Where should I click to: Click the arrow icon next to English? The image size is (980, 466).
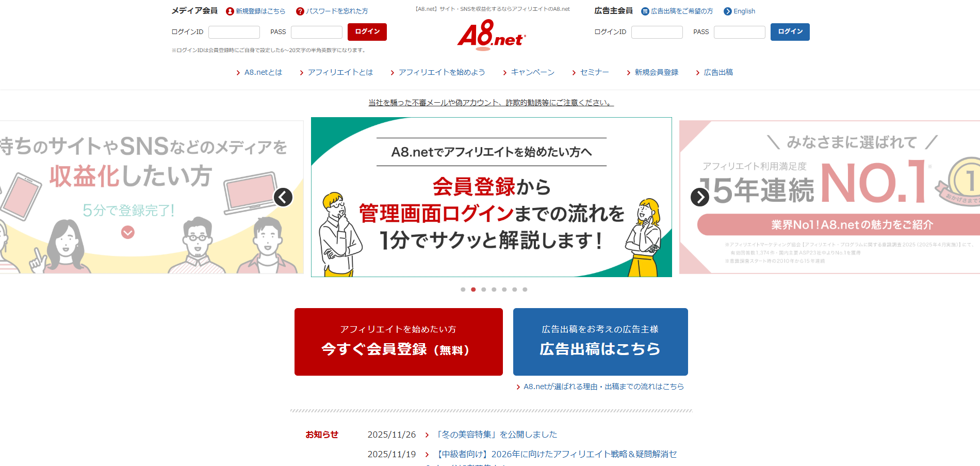728,11
